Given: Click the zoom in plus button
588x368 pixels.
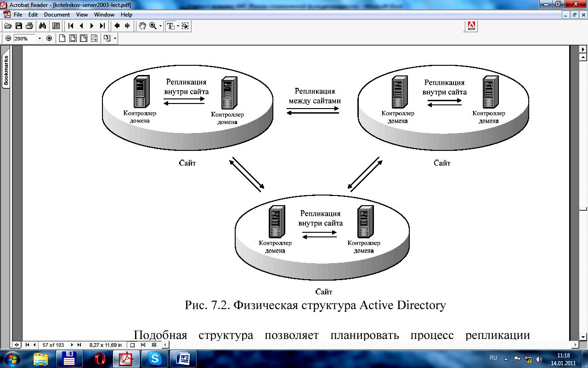Looking at the screenshot, I should click(x=49, y=38).
